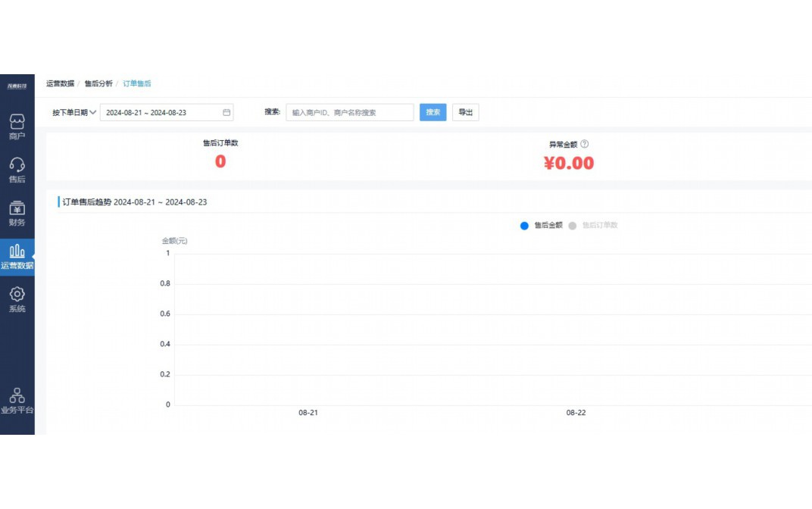Open the 商户 merchant sidebar section

17,127
